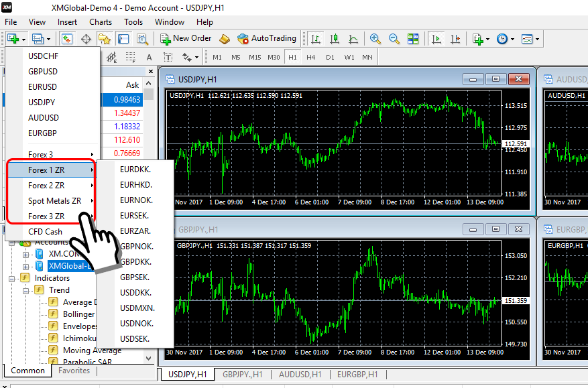Open the Navigator panel icon
The image size is (588, 388).
point(104,39)
